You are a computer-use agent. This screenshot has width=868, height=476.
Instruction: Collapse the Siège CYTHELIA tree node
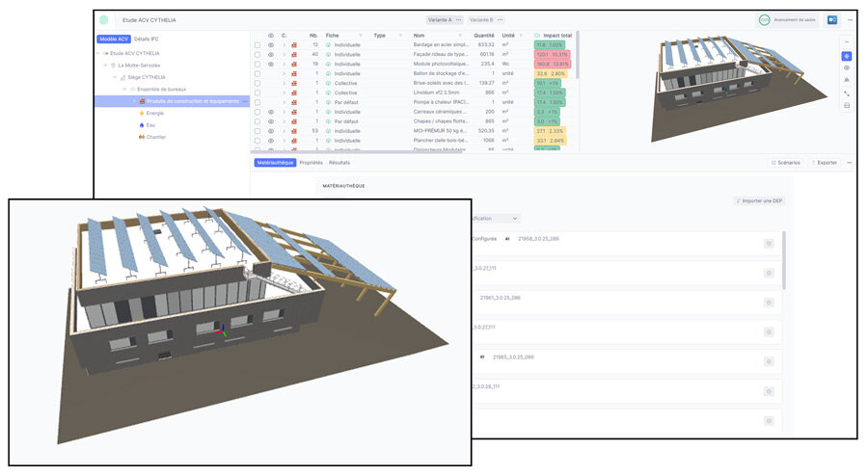(115, 77)
